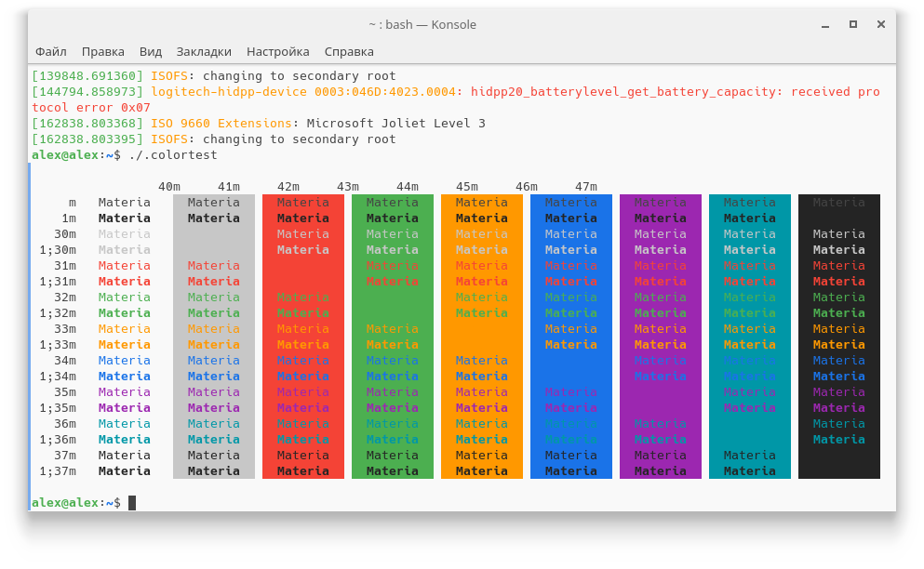This screenshot has width=924, height=569.
Task: Click Materia in the red column, row 1;33m
Action: click(x=303, y=345)
